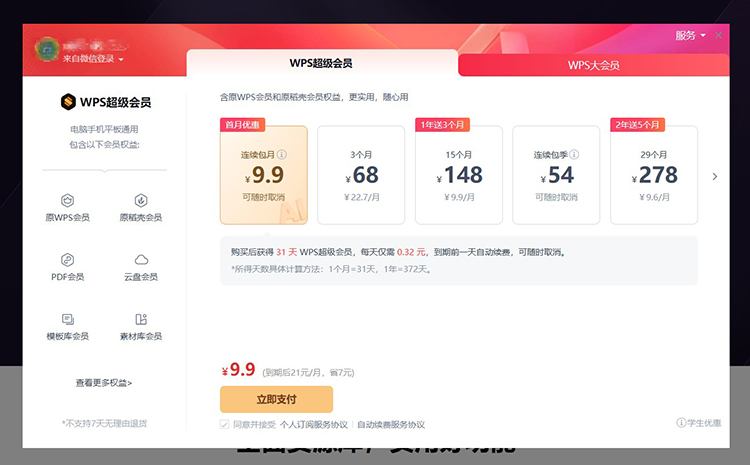The height and width of the screenshot is (465, 750).
Task: Select the 连续包季 ¥54 plan
Action: click(x=556, y=175)
